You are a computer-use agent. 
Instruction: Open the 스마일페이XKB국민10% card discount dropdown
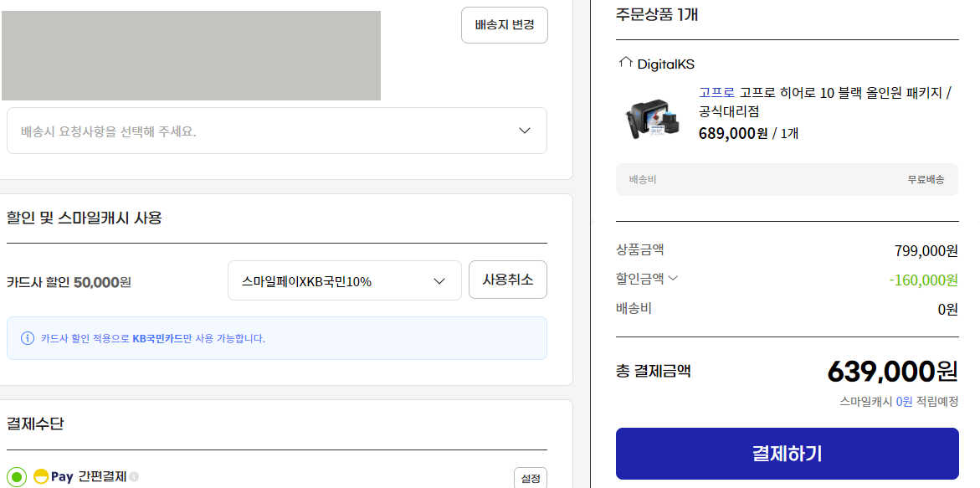click(344, 281)
